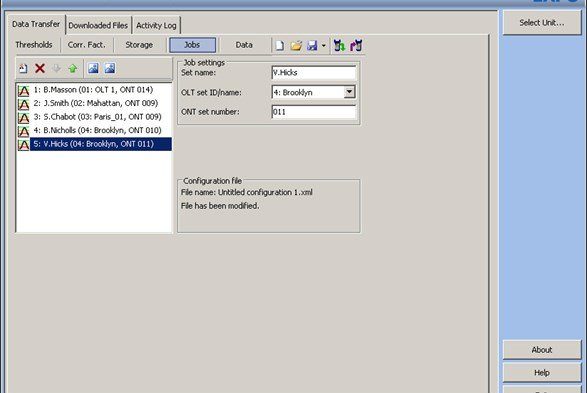
Task: Open the About button
Action: (542, 350)
